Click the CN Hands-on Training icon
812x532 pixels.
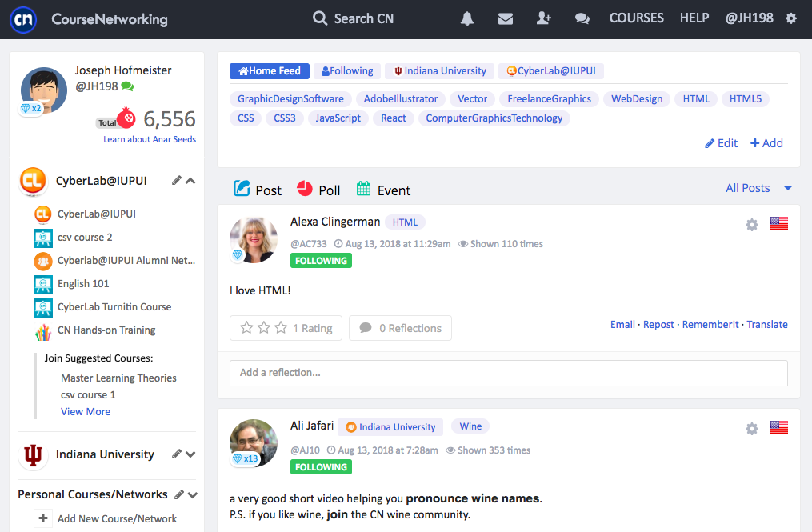pyautogui.click(x=43, y=330)
